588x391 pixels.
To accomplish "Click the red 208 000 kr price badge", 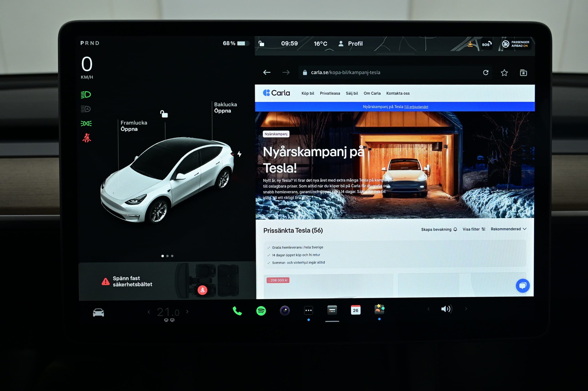I will click(x=278, y=280).
